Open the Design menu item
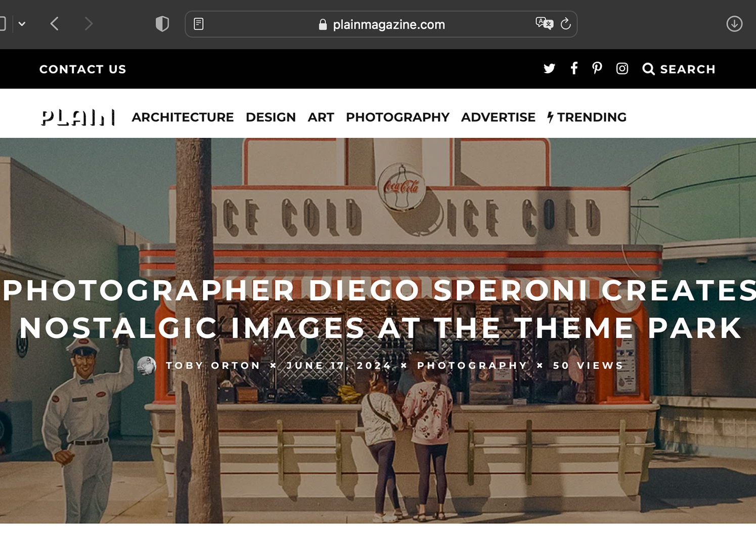 point(271,117)
